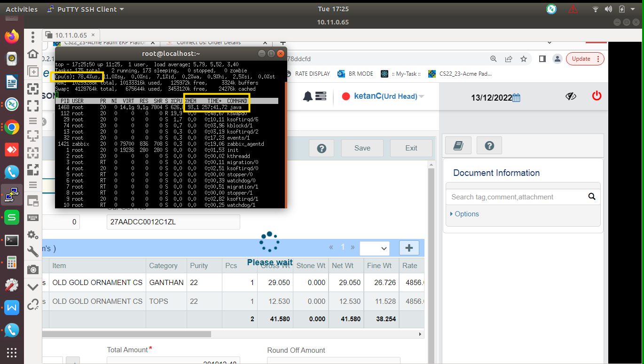Open the notifications bell icon
This screenshot has height=364, width=644.
pos(308,96)
